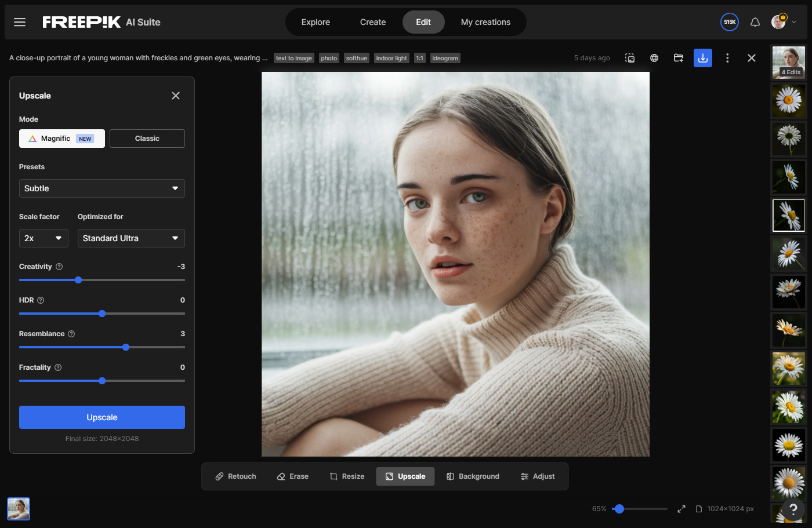
Task: Open the three-dot more options menu
Action: point(727,58)
